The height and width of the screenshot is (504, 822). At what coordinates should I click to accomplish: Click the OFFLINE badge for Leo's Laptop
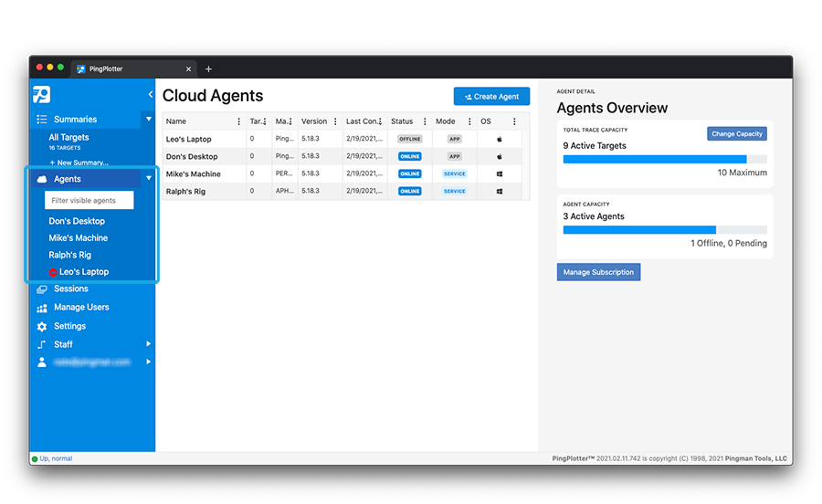tap(409, 140)
